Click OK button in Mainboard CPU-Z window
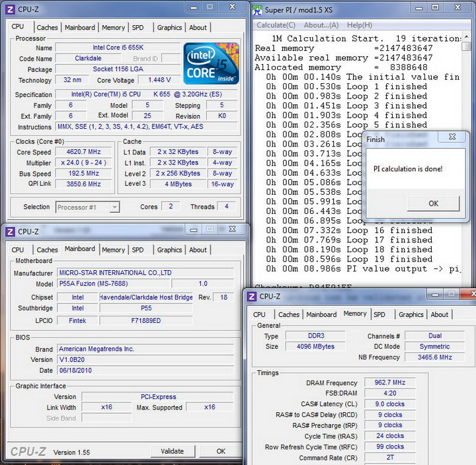Viewport: 476px width, 465px height. pyautogui.click(x=221, y=451)
